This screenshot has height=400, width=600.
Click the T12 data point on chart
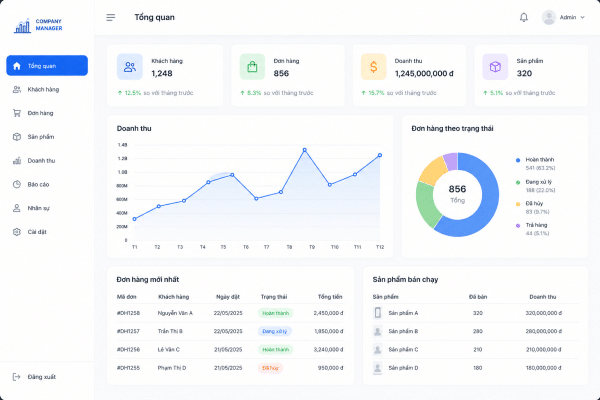pyautogui.click(x=380, y=155)
